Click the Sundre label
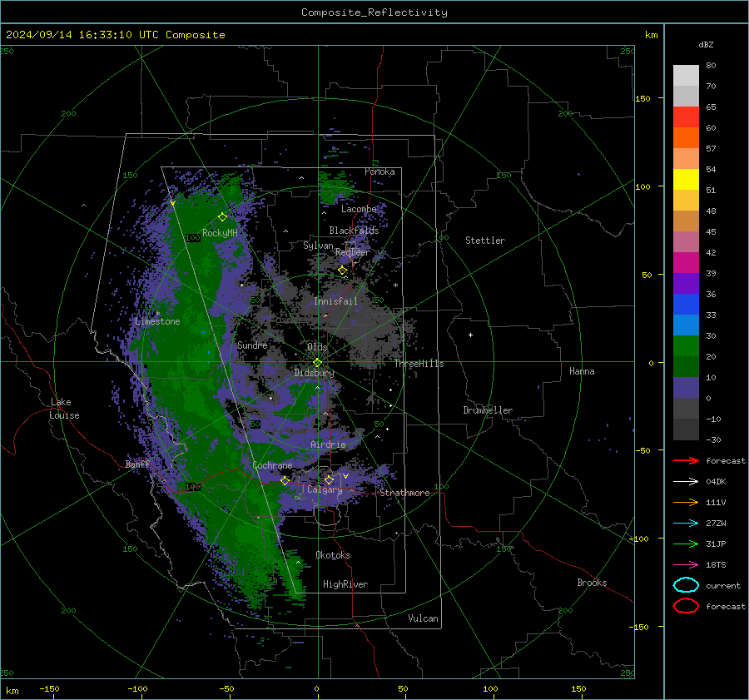 (x=252, y=345)
